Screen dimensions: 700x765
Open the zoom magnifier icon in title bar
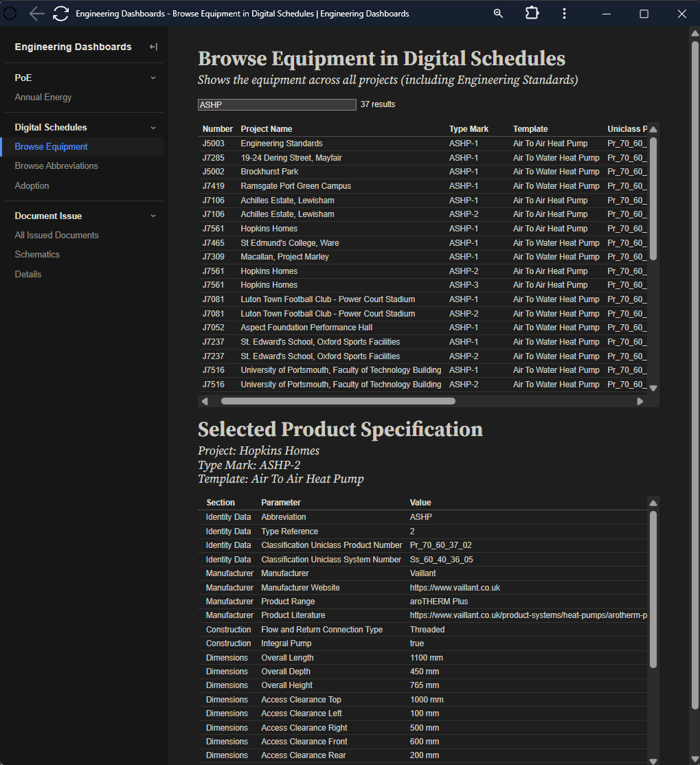point(499,14)
